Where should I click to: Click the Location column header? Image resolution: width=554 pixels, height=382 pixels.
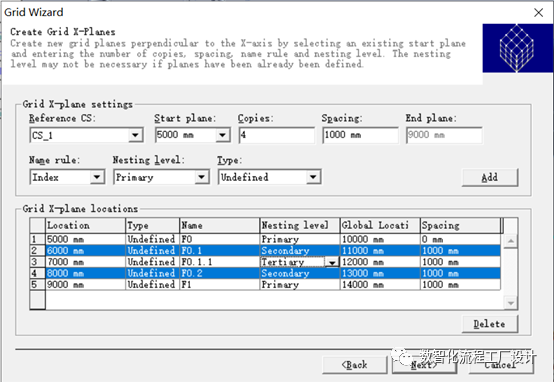tap(86, 225)
